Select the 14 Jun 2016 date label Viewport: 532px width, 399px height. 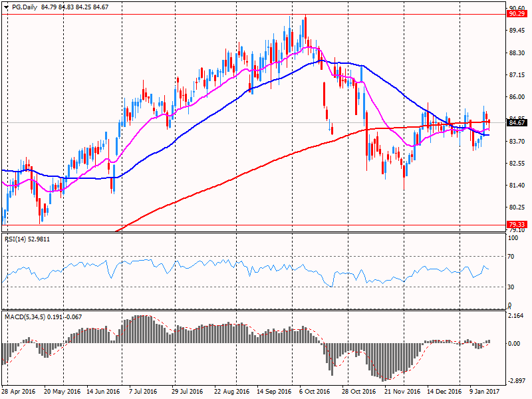103,391
